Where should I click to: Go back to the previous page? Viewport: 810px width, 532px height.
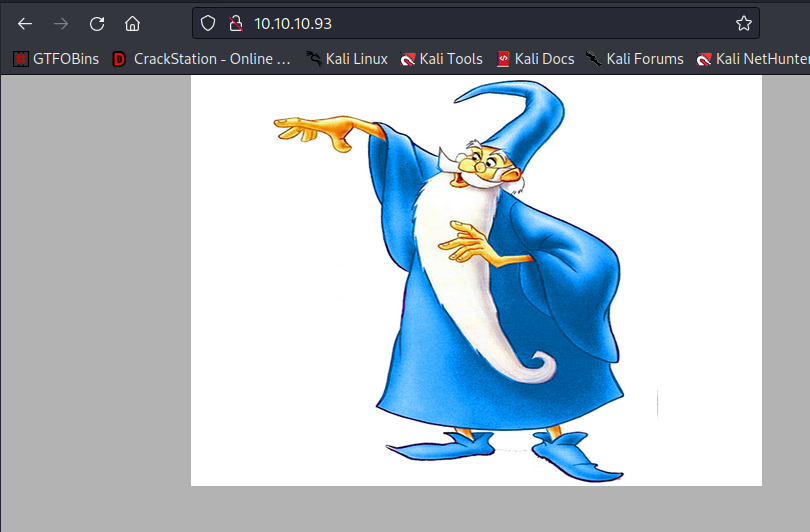coord(25,24)
